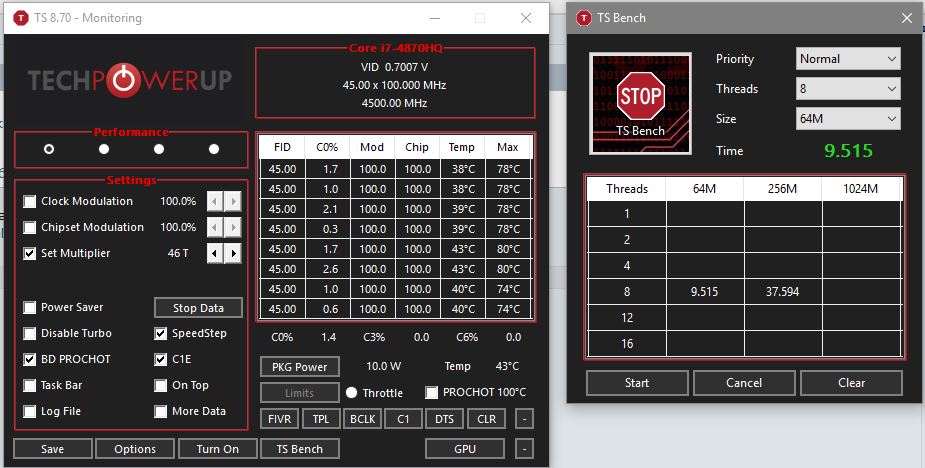Start the benchmark in TS Bench

[x=637, y=383]
